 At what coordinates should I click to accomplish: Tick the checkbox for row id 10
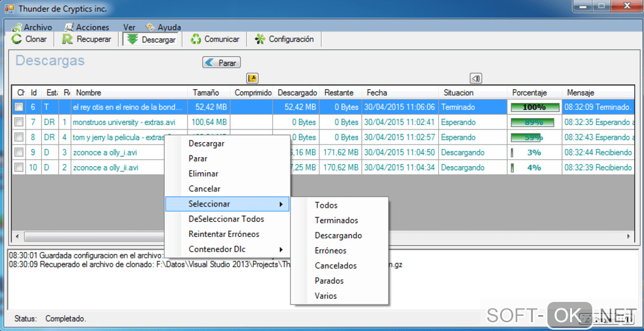coord(19,168)
